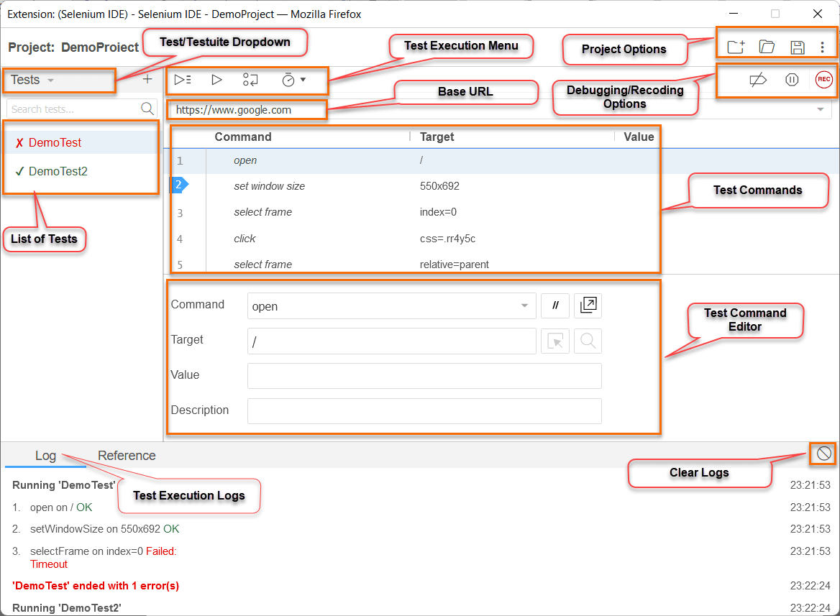The height and width of the screenshot is (616, 840).
Task: Select target in page icon
Action: tap(555, 341)
